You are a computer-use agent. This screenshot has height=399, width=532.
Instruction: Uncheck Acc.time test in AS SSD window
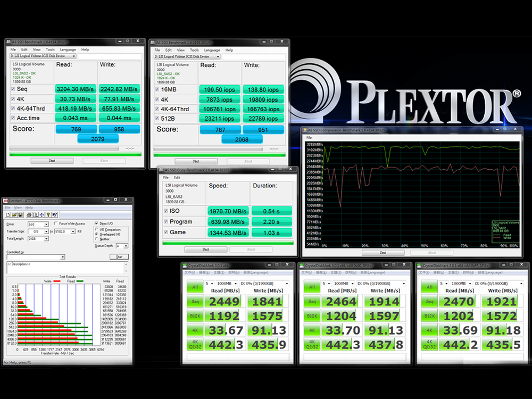point(13,118)
